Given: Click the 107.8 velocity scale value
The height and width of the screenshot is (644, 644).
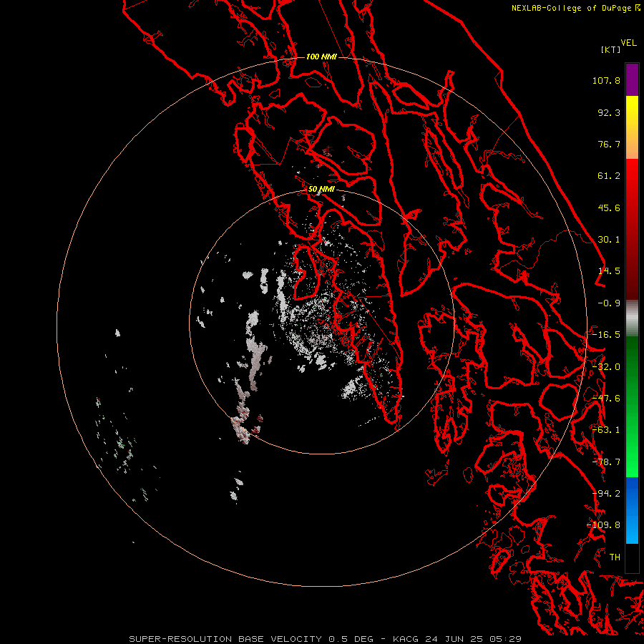Looking at the screenshot, I should pos(606,80).
